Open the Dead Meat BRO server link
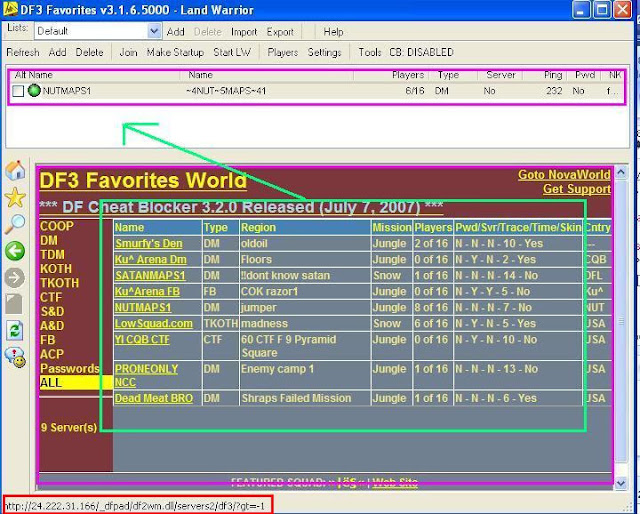This screenshot has width=640, height=514. 154,398
